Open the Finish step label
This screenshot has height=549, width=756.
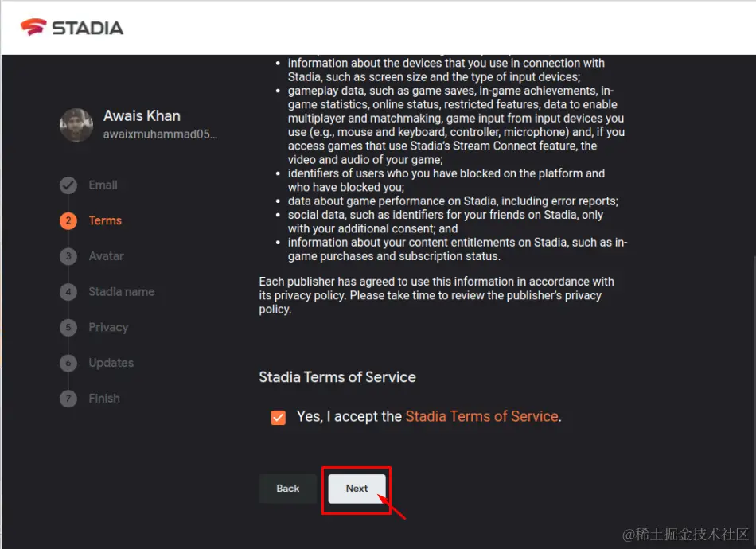tap(104, 399)
